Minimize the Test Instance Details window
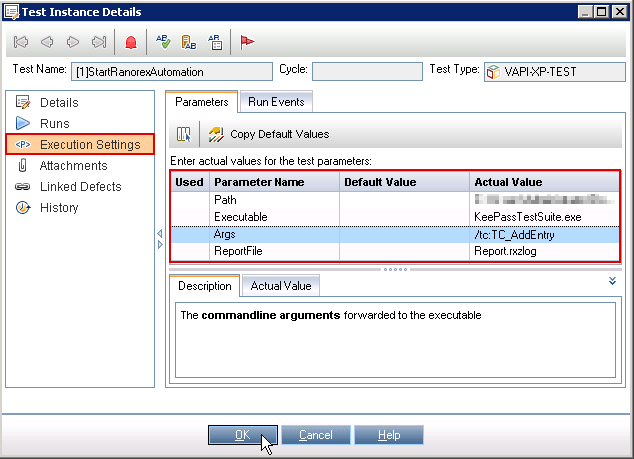This screenshot has height=459, width=634. pyautogui.click(x=585, y=12)
